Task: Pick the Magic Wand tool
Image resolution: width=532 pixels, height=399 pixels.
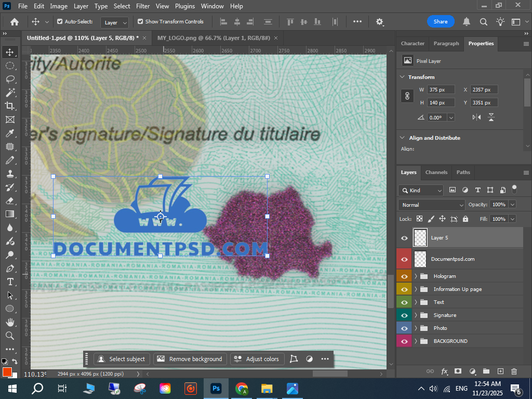Action: (x=10, y=92)
